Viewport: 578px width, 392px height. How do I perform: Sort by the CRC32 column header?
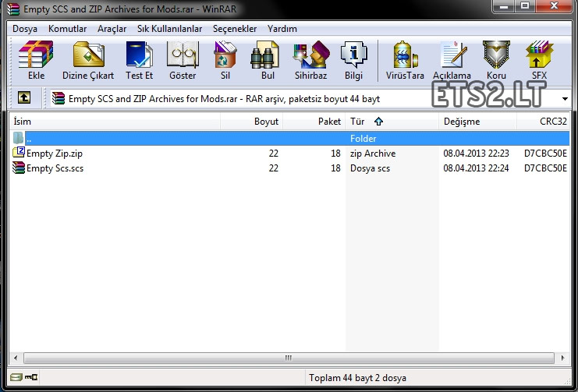pyautogui.click(x=544, y=122)
